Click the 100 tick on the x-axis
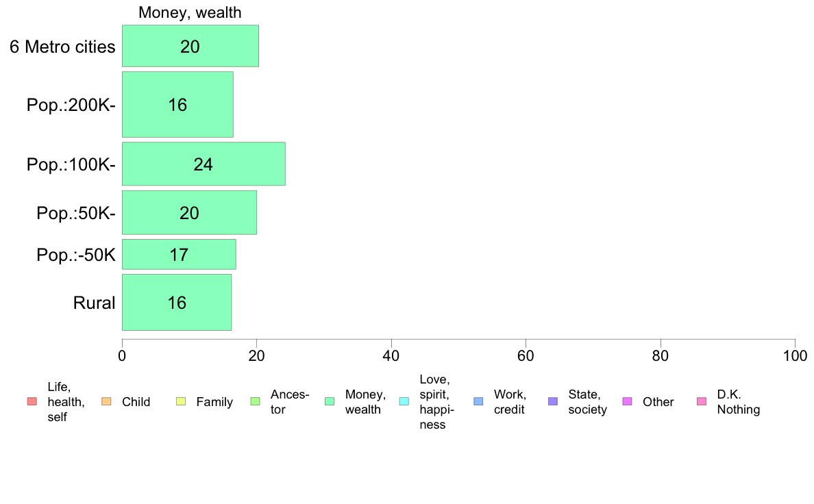Image resolution: width=814 pixels, height=504 pixels. coord(795,355)
